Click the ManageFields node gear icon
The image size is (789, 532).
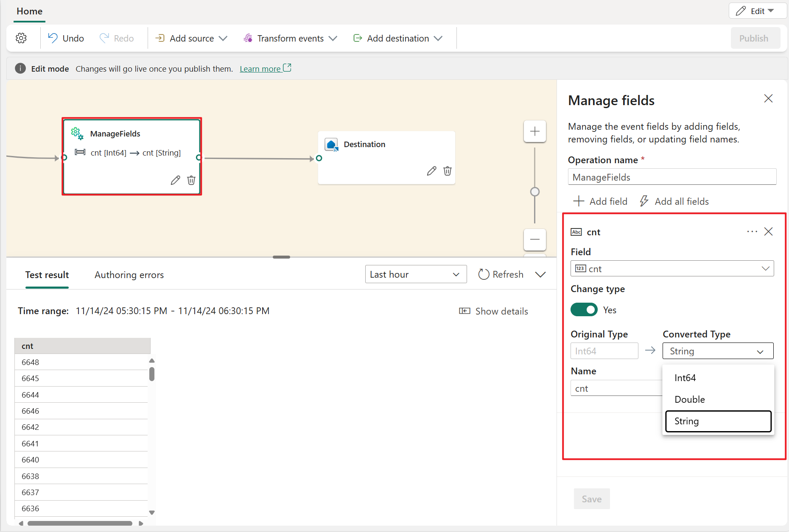click(77, 134)
